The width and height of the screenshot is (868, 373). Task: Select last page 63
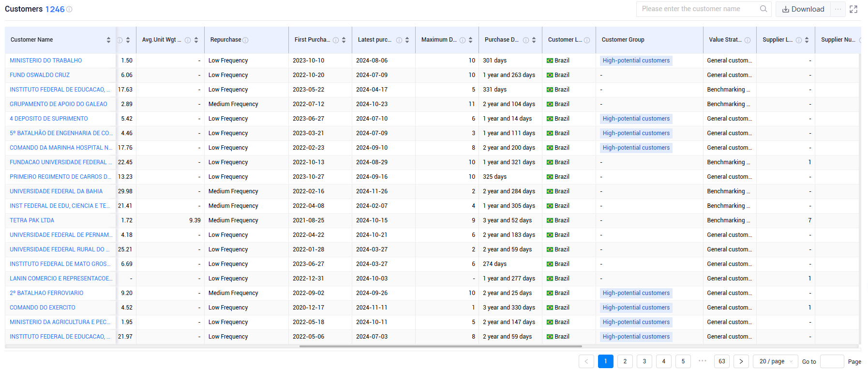722,361
